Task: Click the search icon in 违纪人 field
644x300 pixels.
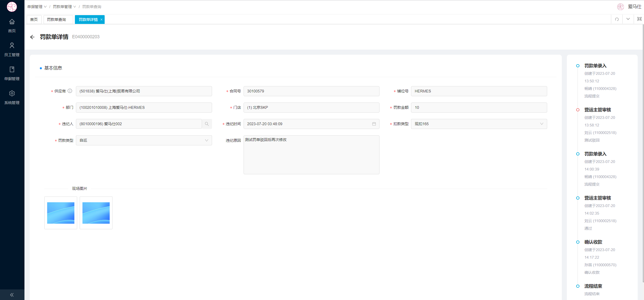Action: (x=207, y=124)
